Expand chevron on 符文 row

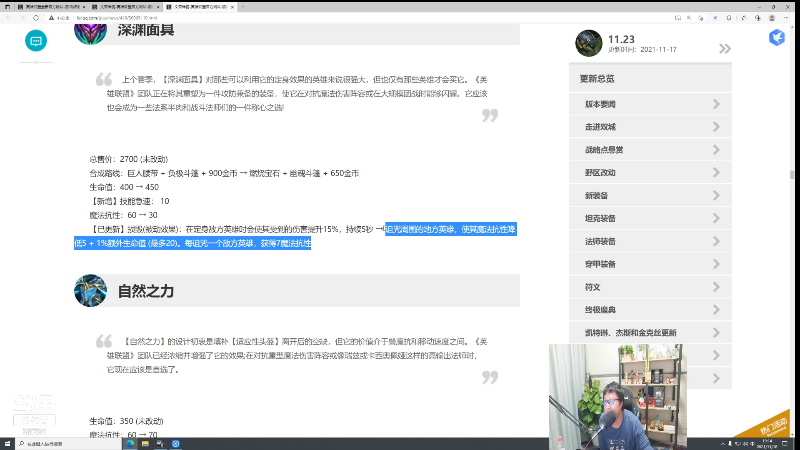point(716,287)
